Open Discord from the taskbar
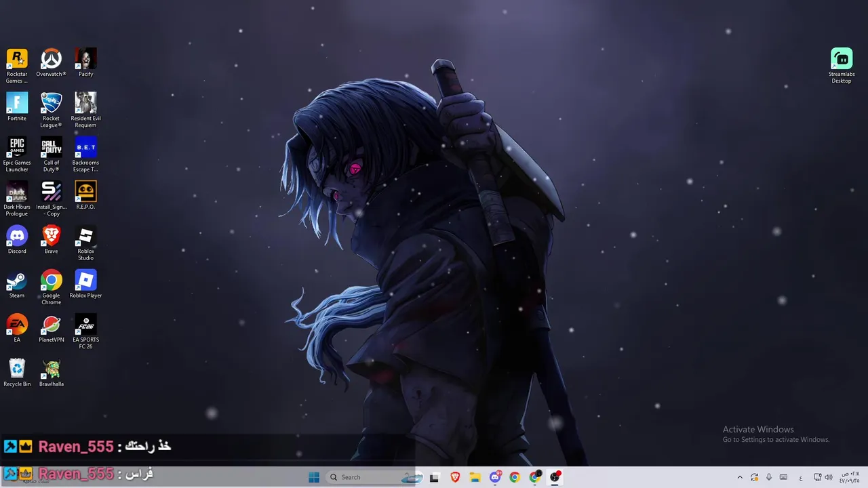The width and height of the screenshot is (868, 488). 495,477
